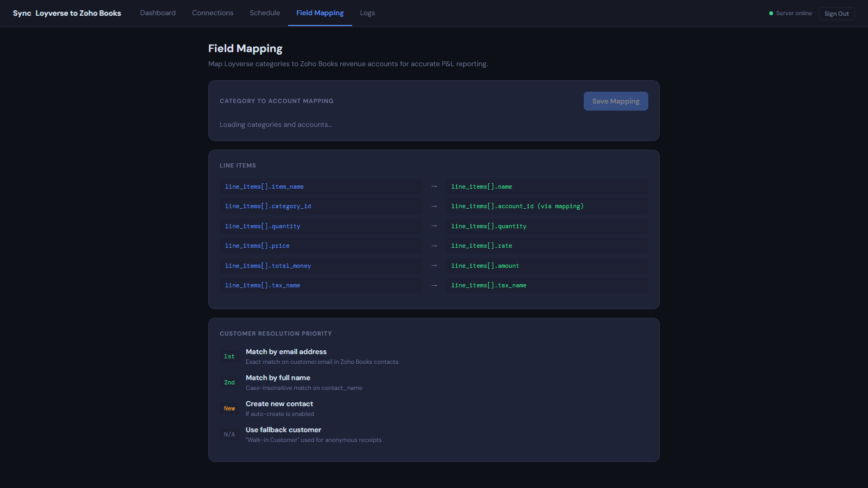Image resolution: width=868 pixels, height=488 pixels.
Task: Go to the Connections tab
Action: coord(213,13)
